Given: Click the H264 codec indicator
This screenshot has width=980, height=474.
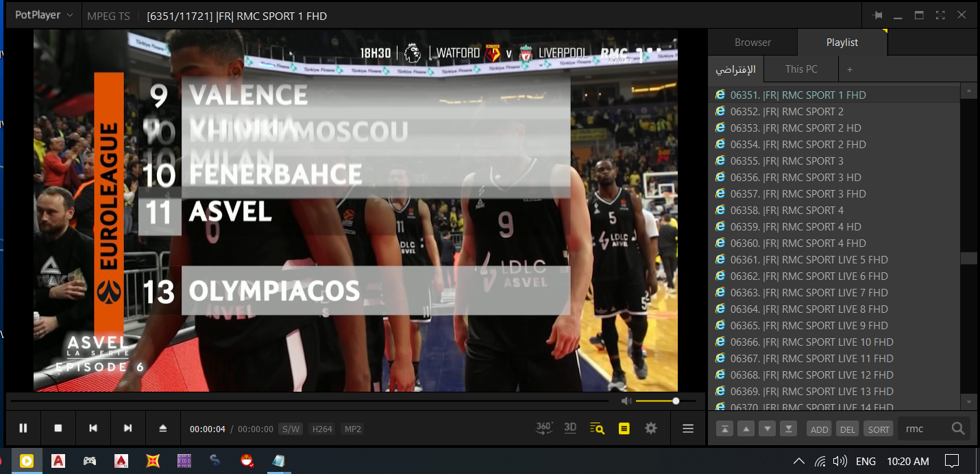Looking at the screenshot, I should (322, 429).
